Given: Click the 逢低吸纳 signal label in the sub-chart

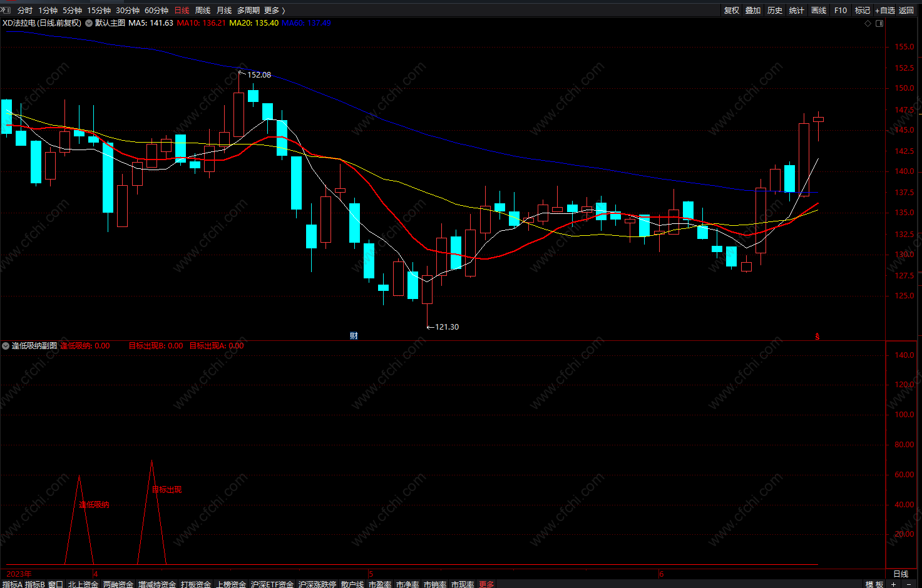Looking at the screenshot, I should [x=94, y=505].
